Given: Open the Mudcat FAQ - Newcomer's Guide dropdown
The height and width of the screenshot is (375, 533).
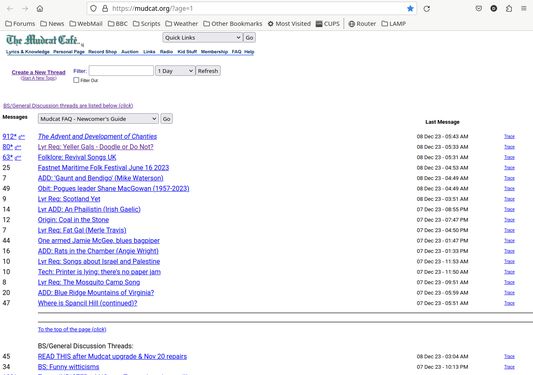Looking at the screenshot, I should pyautogui.click(x=98, y=119).
